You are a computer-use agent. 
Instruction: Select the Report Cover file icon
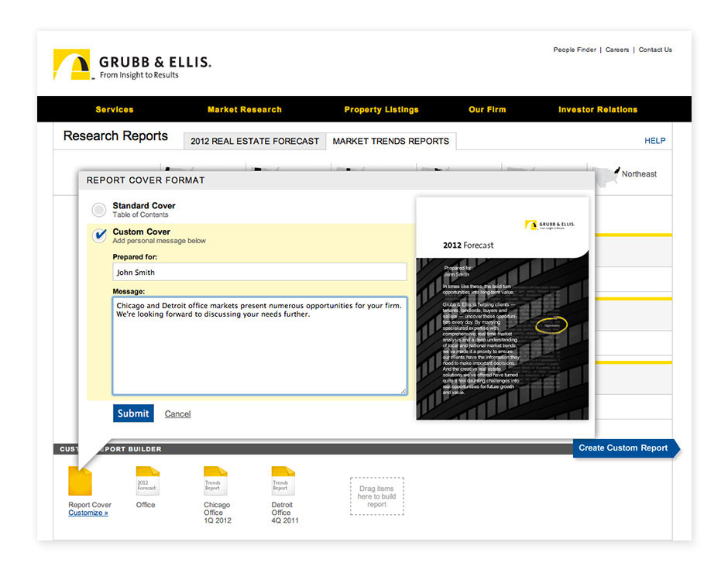(x=80, y=481)
